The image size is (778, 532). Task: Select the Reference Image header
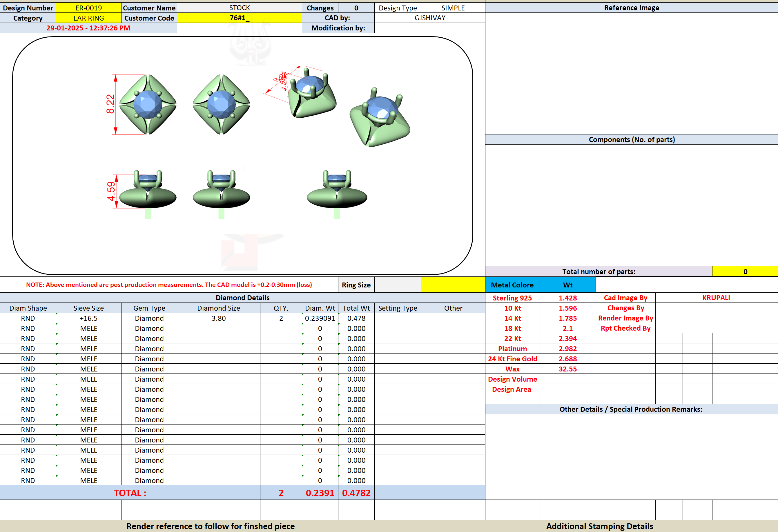coord(631,8)
